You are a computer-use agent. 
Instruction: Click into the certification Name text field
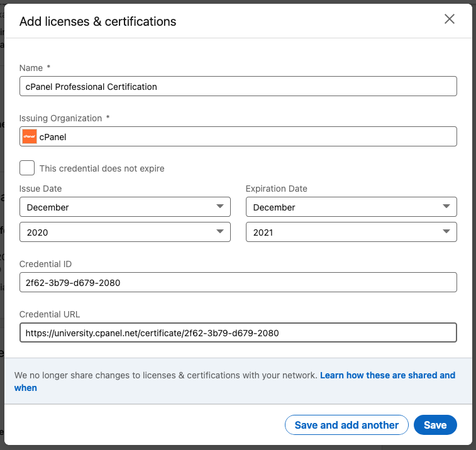pos(238,86)
